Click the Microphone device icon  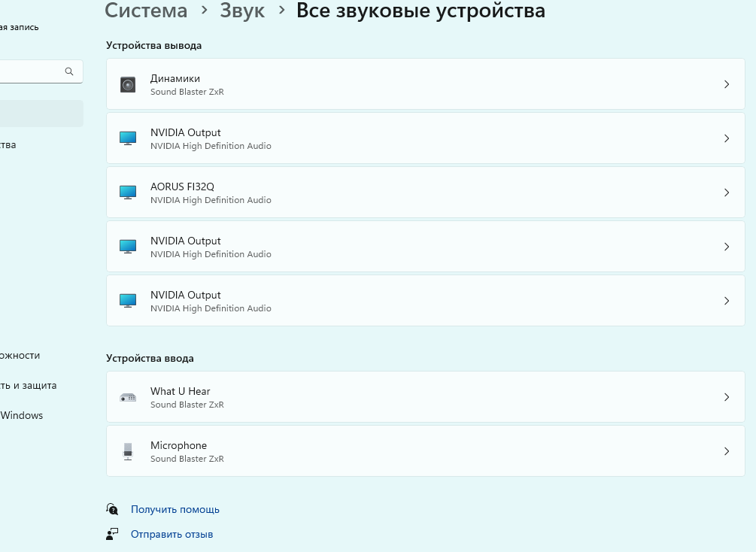point(128,451)
